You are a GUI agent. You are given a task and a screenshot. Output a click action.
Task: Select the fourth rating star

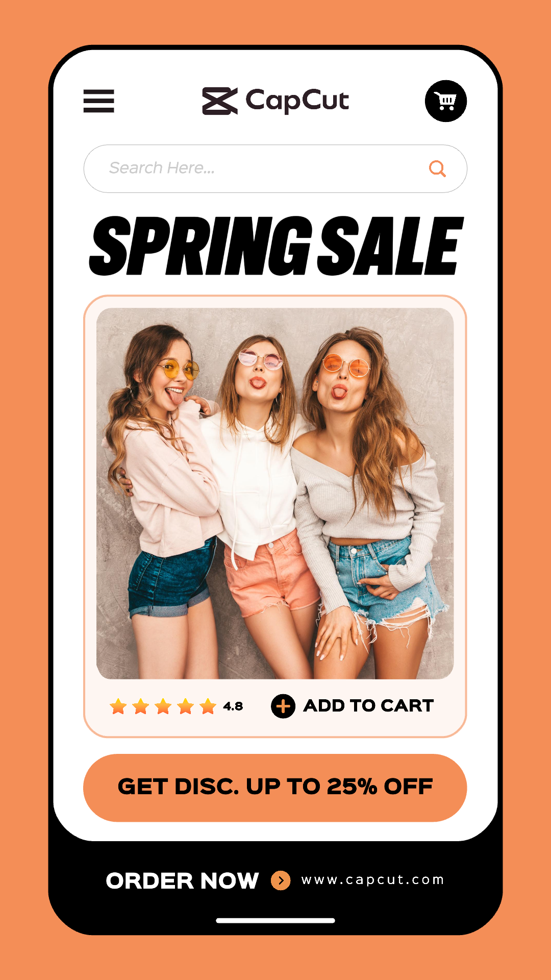point(186,706)
